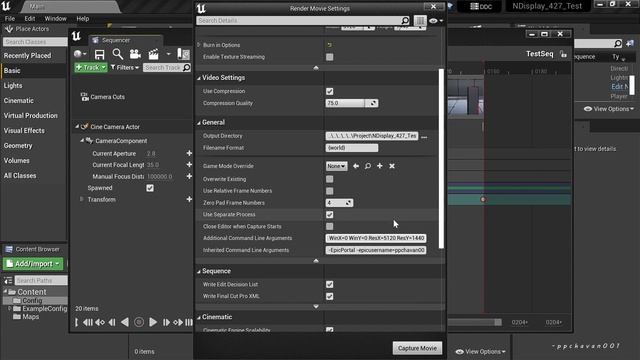Uncheck the Spawned checkbox in Sequencer
The image size is (640, 360).
[150, 188]
